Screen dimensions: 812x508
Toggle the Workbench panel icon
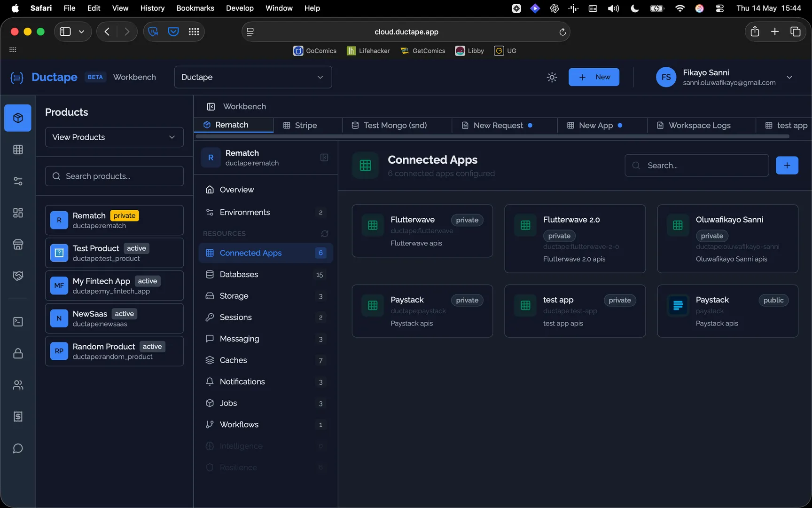211,107
